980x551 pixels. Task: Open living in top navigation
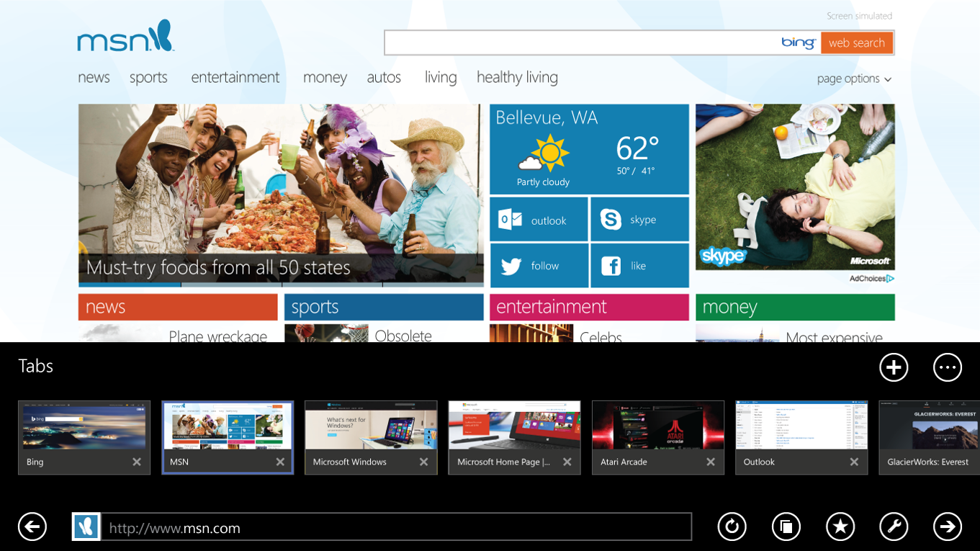tap(441, 77)
